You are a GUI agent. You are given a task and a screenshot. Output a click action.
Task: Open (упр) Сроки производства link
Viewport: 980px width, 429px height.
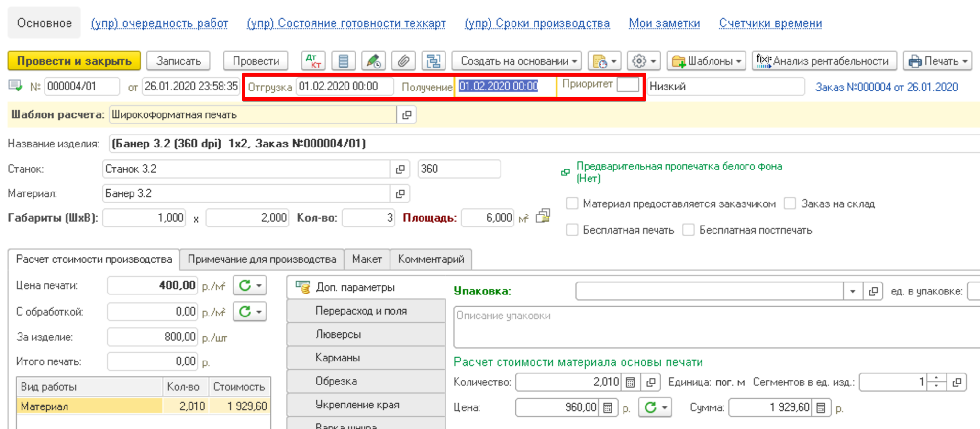click(x=537, y=23)
